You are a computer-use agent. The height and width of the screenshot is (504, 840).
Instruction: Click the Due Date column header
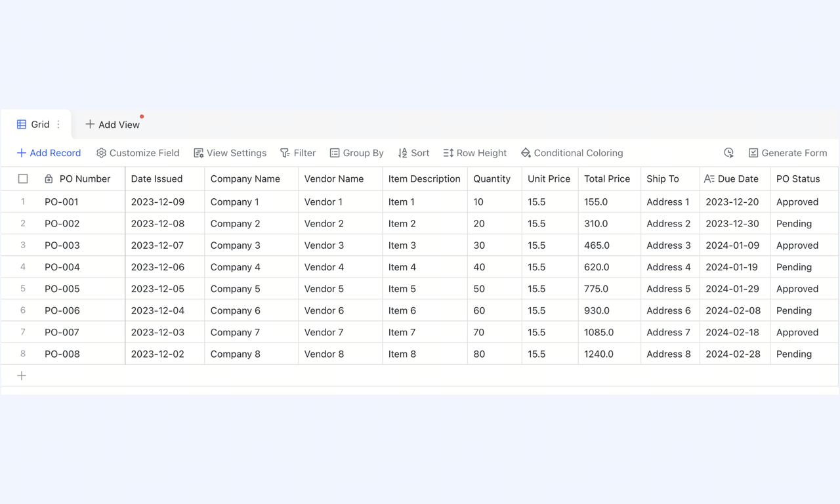[x=735, y=178]
